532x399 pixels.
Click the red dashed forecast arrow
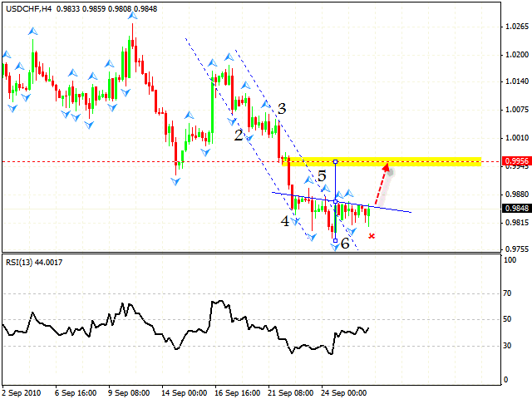point(382,185)
